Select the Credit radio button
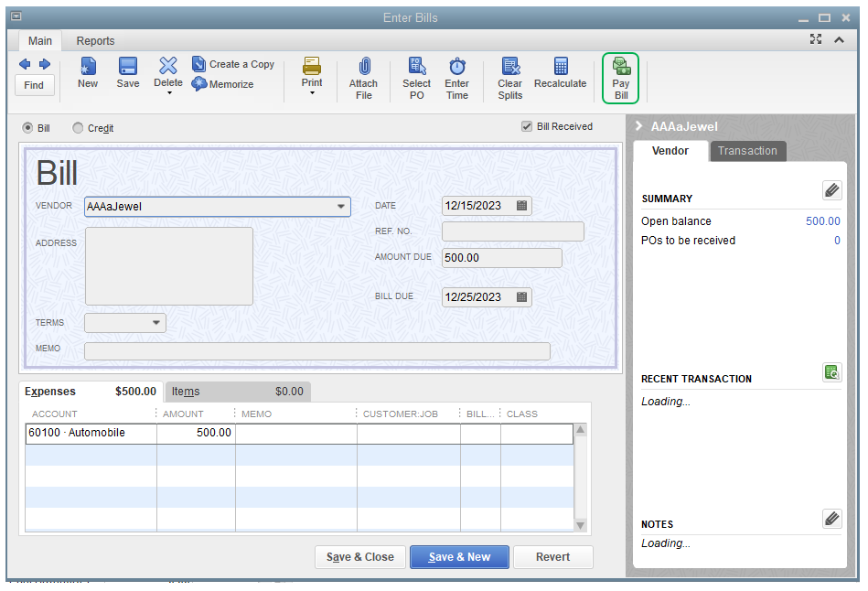 pos(78,128)
